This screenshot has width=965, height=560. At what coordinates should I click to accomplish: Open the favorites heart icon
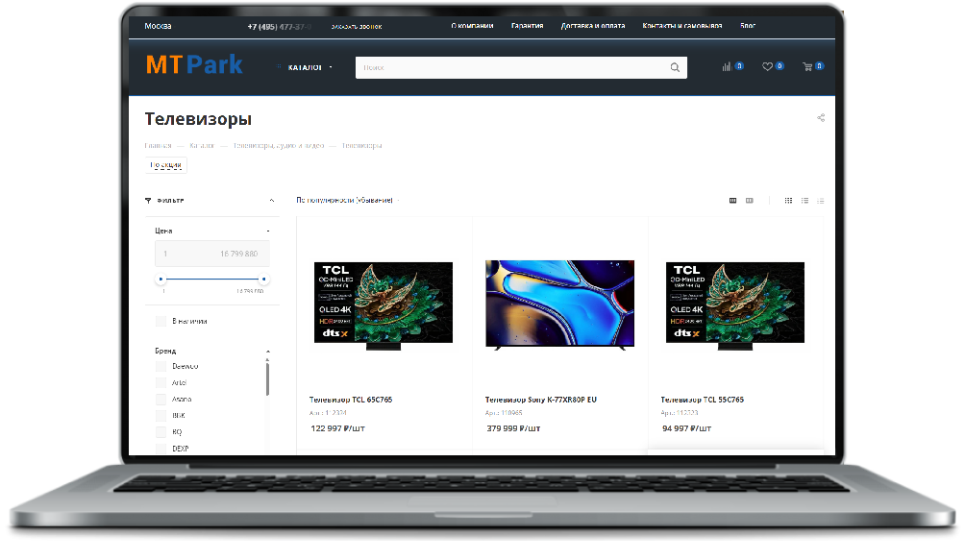click(x=767, y=66)
